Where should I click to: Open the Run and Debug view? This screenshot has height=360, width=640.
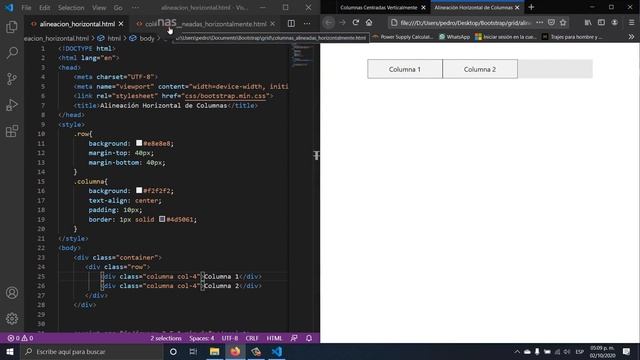coord(12,105)
